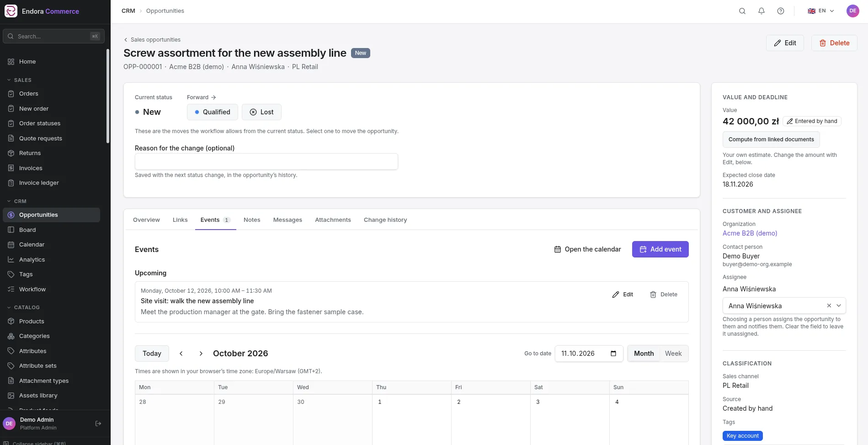Image resolution: width=868 pixels, height=445 pixels.
Task: Go to previous month in calendar
Action: point(181,354)
